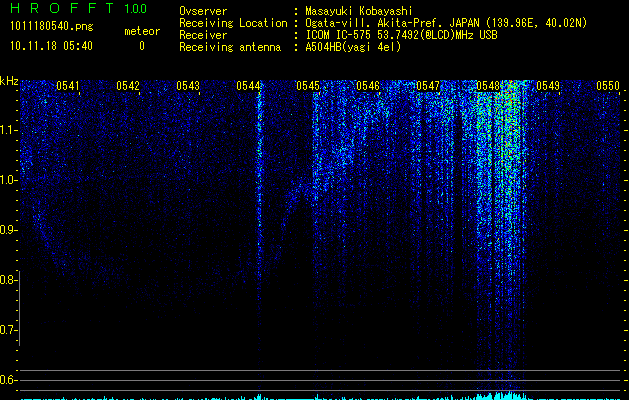Viewport: 629px width, 400px height.
Task: Click the Receiver field label
Action: 203,35
